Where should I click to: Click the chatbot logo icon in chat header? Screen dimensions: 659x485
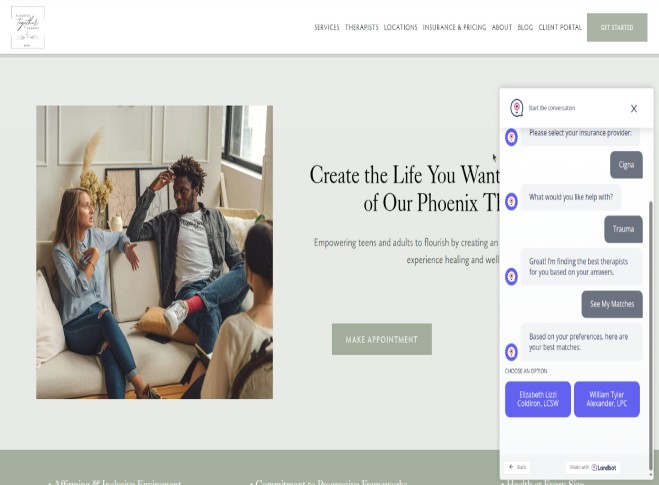[x=517, y=108]
